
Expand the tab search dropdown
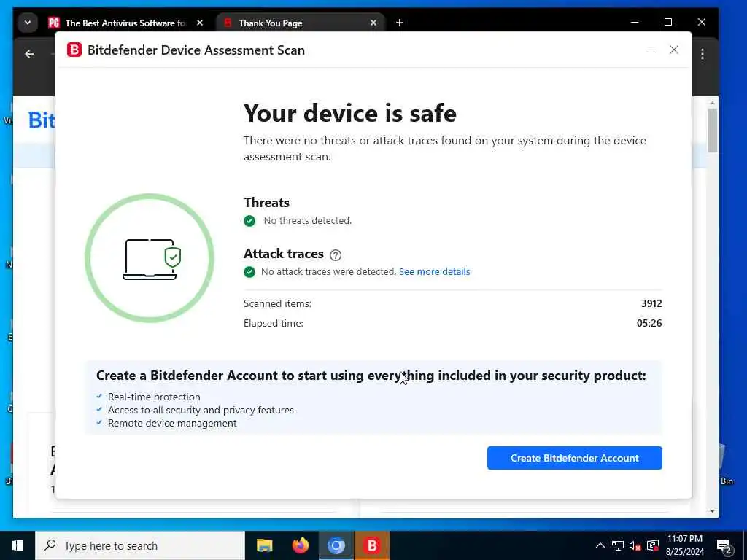[x=28, y=23]
